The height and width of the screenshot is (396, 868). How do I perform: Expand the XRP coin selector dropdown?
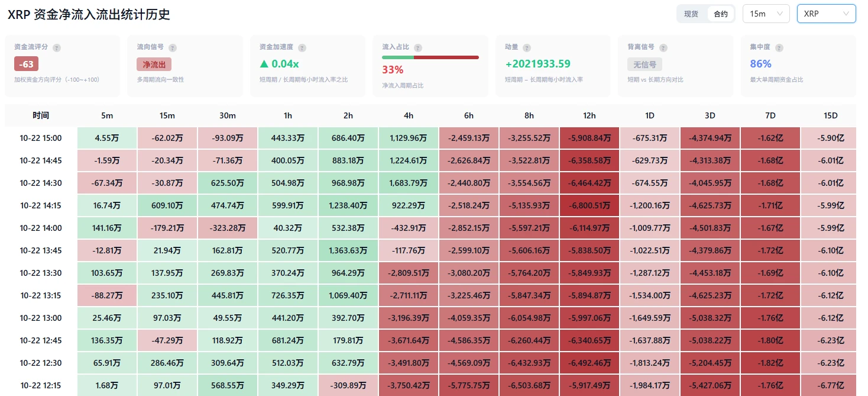pos(827,14)
